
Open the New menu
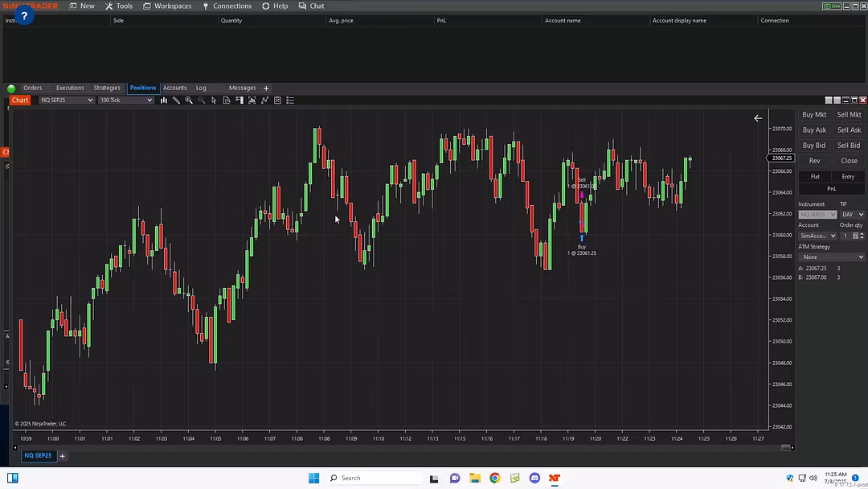(81, 6)
